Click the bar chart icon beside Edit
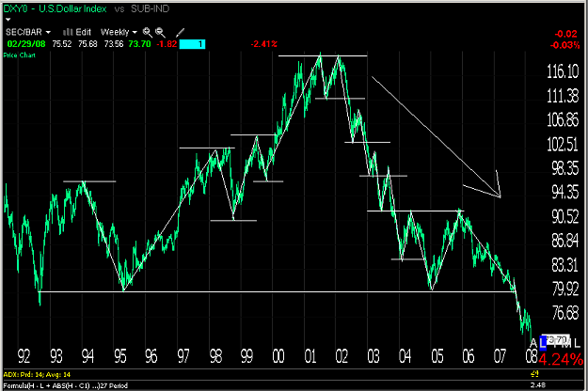The height and width of the screenshot is (391, 588). coord(68,32)
